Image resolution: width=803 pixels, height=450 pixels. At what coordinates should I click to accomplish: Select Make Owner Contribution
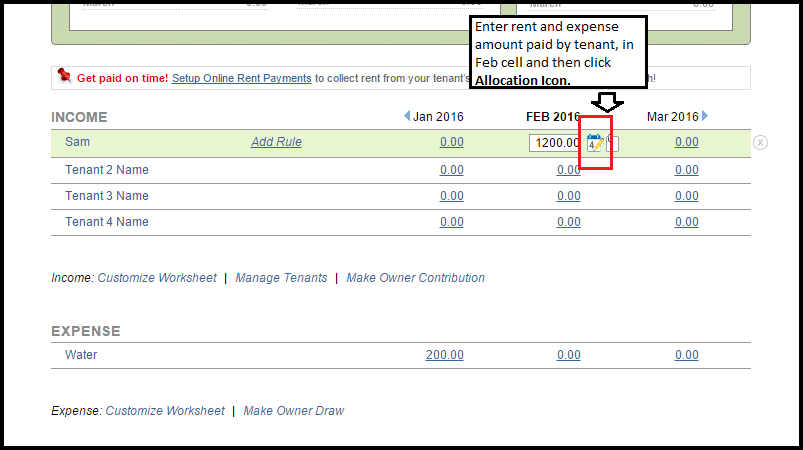(415, 278)
